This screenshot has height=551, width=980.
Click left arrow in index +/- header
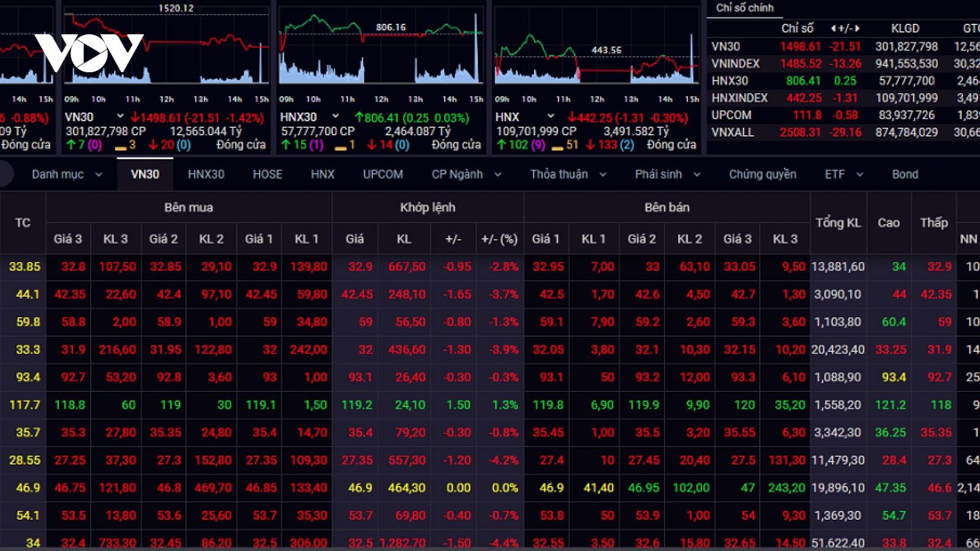click(x=834, y=28)
